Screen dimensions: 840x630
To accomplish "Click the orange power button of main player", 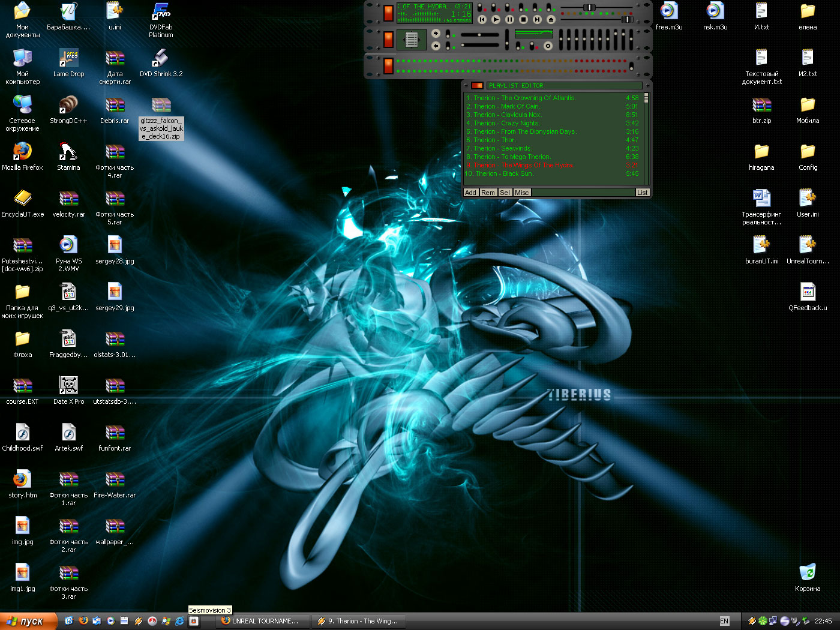I will tap(388, 13).
